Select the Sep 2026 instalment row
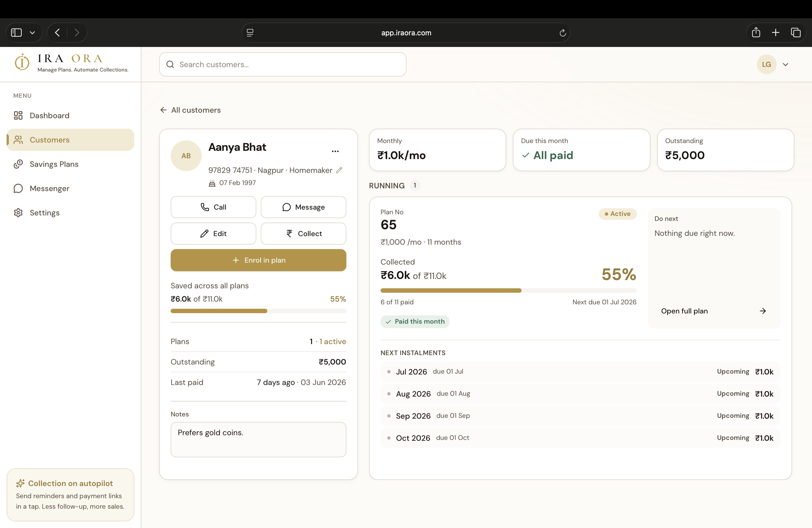 pos(580,416)
